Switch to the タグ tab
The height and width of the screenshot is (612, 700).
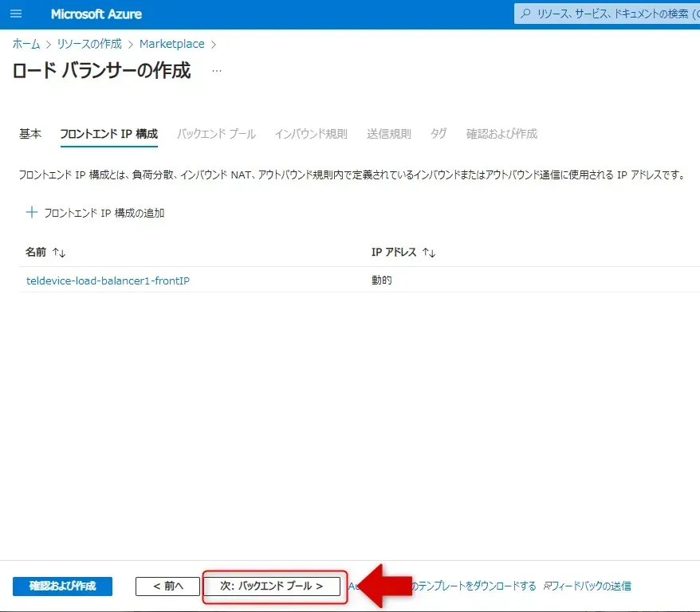pos(438,134)
